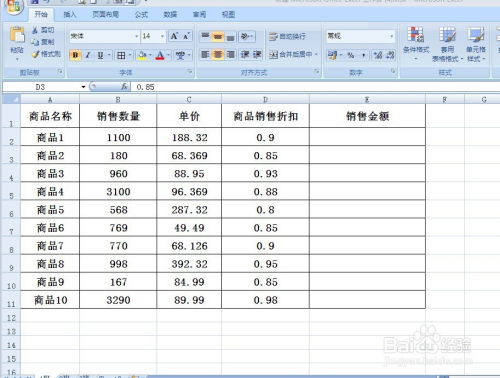Click the phonetic guide (文) icon
Image resolution: width=500 pixels, height=378 pixels.
(x=180, y=55)
